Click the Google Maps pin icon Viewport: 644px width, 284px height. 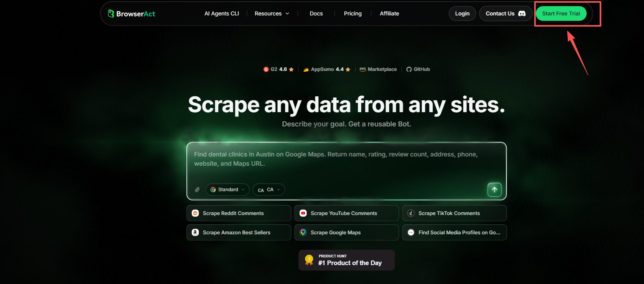click(x=303, y=232)
